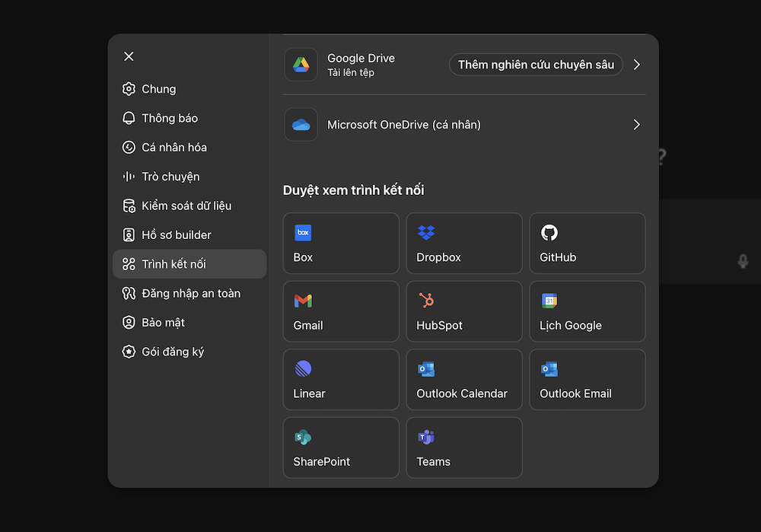This screenshot has width=761, height=532.
Task: Pick the Linear connector tile
Action: click(341, 380)
